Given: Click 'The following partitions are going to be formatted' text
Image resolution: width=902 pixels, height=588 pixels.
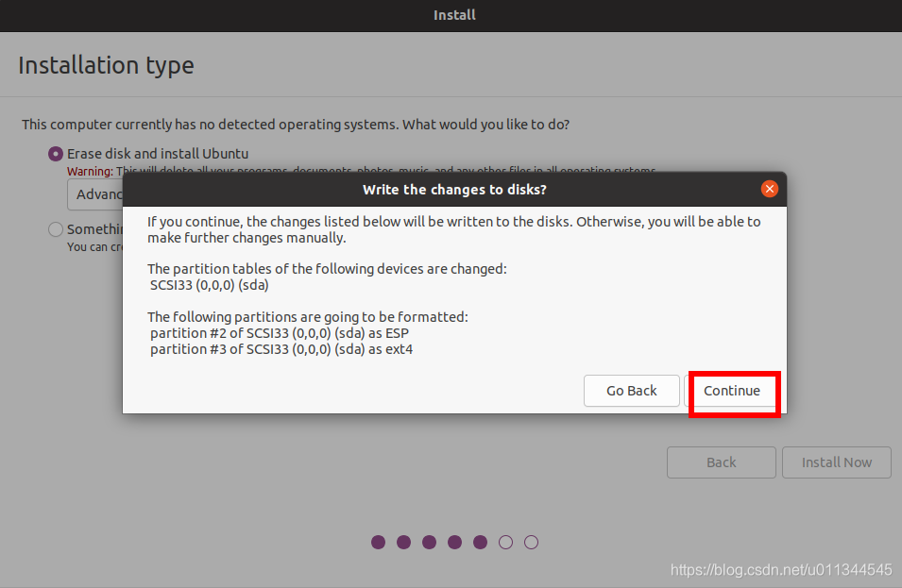Looking at the screenshot, I should [308, 317].
